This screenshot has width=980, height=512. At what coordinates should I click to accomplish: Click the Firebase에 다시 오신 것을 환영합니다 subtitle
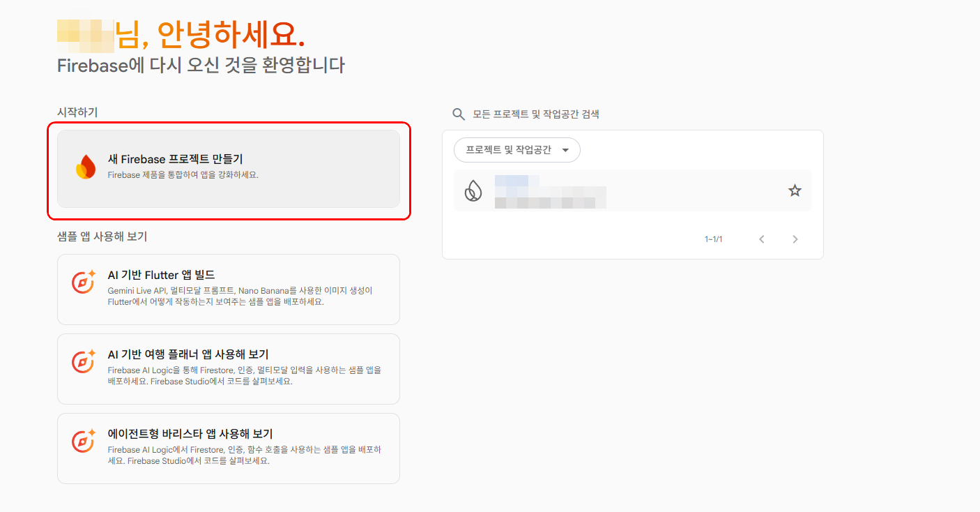click(x=201, y=66)
